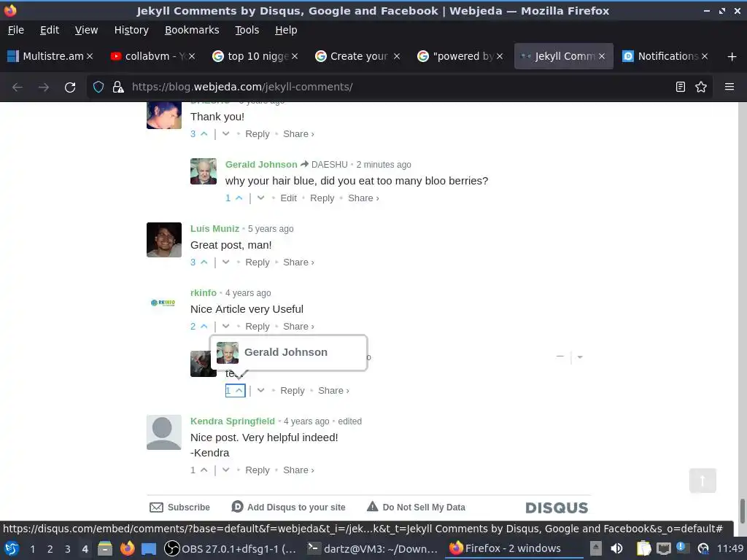Downvote Luis Muniz's comment

226,262
